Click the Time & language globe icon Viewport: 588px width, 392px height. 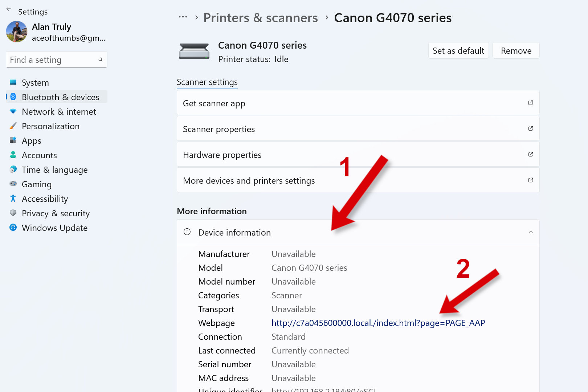(13, 169)
